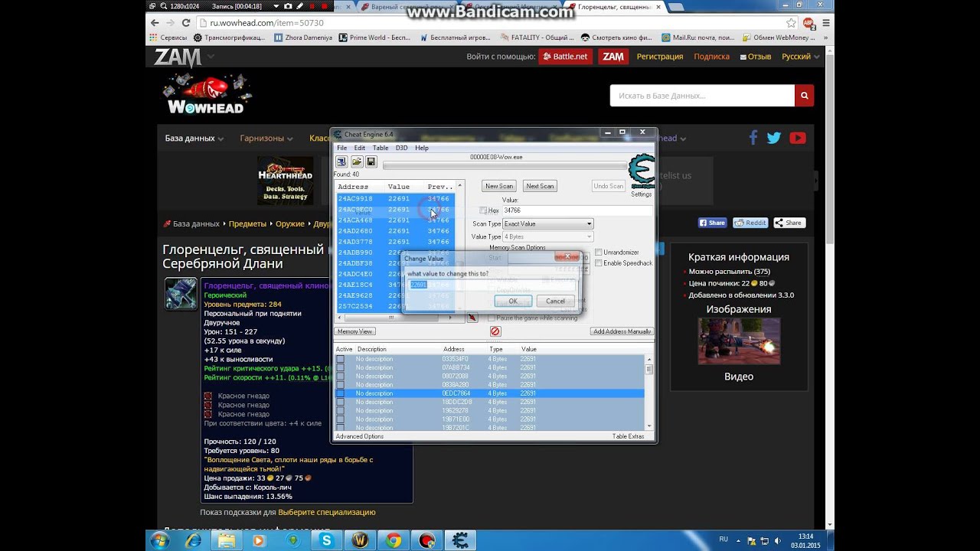Click the Windows Start button

tap(160, 540)
